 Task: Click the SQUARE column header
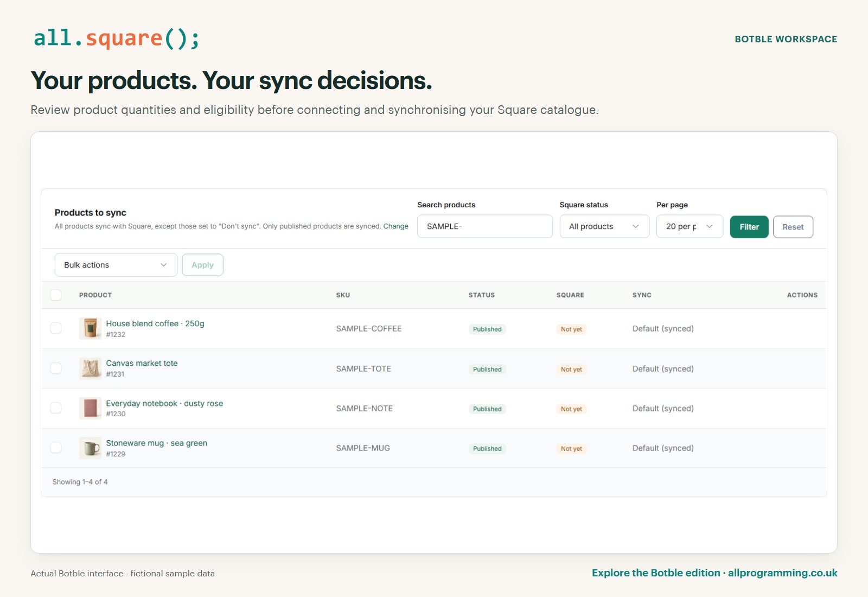[x=570, y=295]
